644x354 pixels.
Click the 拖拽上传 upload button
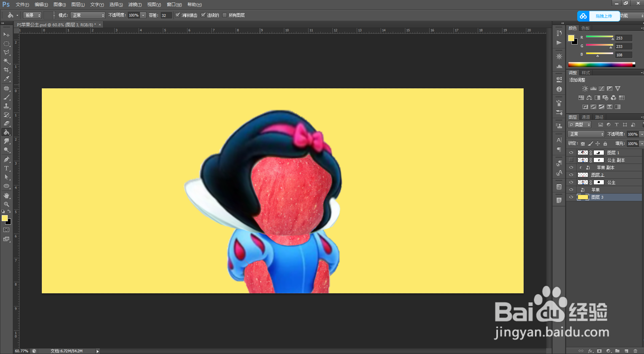click(x=598, y=16)
